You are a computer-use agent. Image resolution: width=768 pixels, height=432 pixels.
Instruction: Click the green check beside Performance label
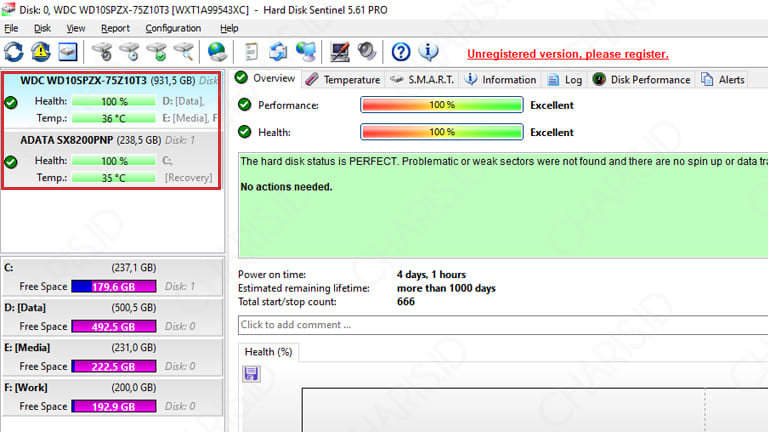[244, 105]
